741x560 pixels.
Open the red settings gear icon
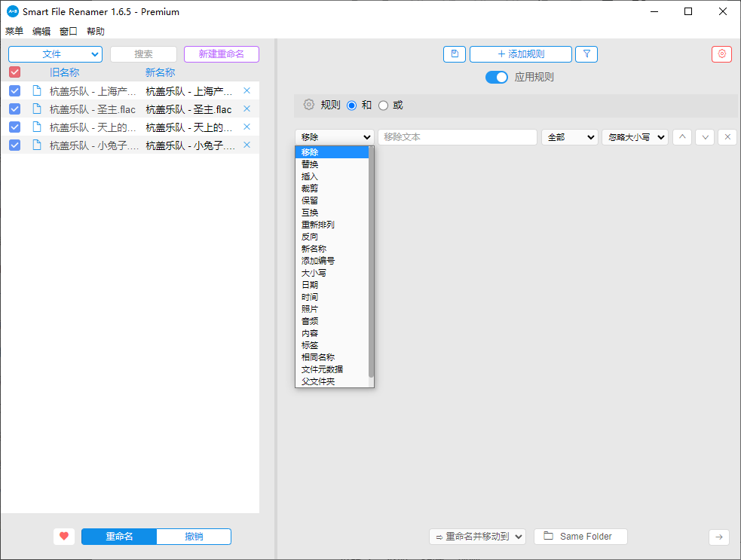(x=721, y=54)
